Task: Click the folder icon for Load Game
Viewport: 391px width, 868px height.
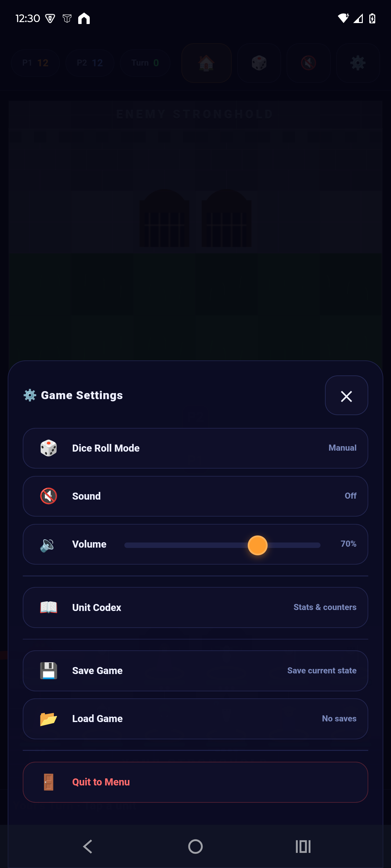Action: [49, 719]
